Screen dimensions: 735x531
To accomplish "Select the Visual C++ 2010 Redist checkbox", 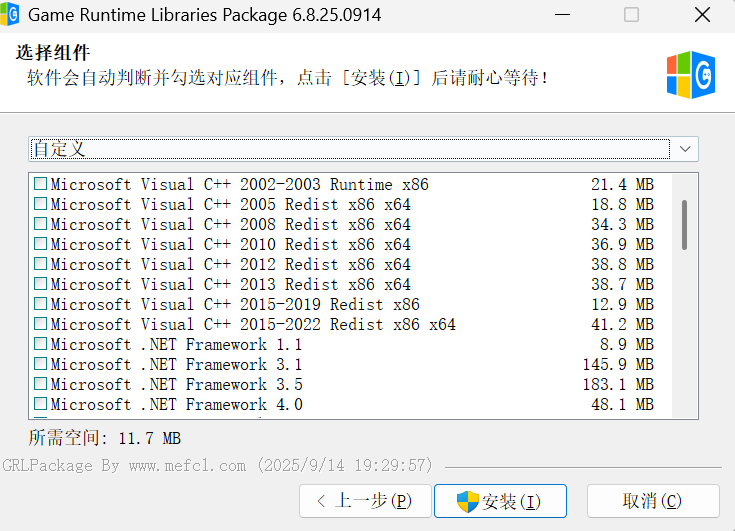I will [x=40, y=244].
